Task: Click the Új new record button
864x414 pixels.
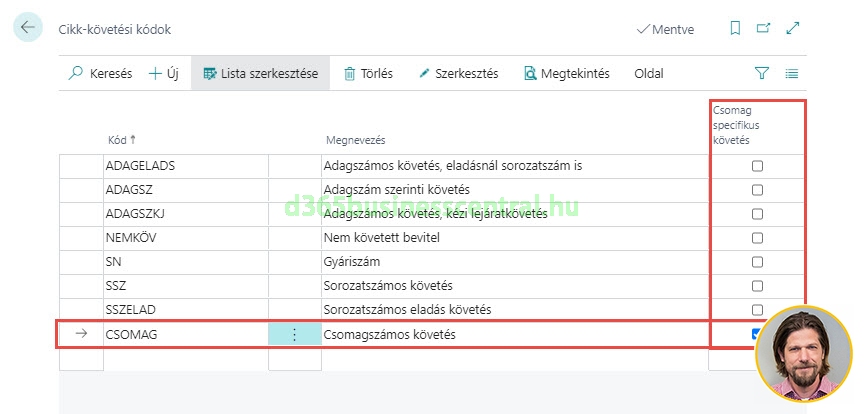Action: (164, 73)
